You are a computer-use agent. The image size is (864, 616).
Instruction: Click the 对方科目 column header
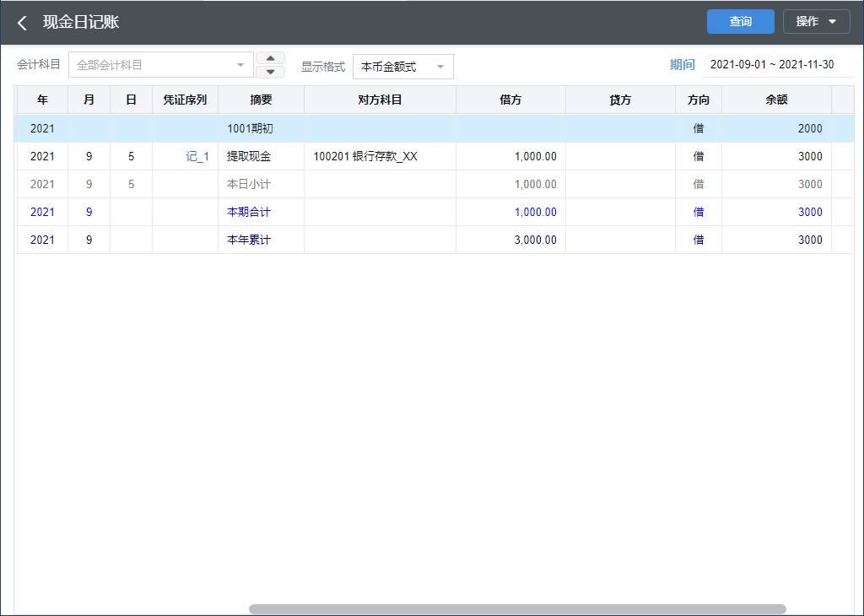tap(381, 100)
